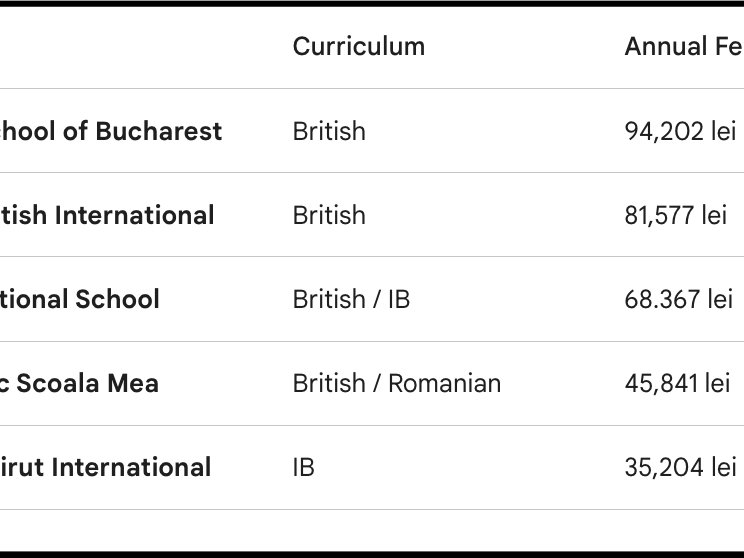Click the 94,202 lei fee value
Image resolution: width=744 pixels, height=558 pixels.
click(680, 131)
